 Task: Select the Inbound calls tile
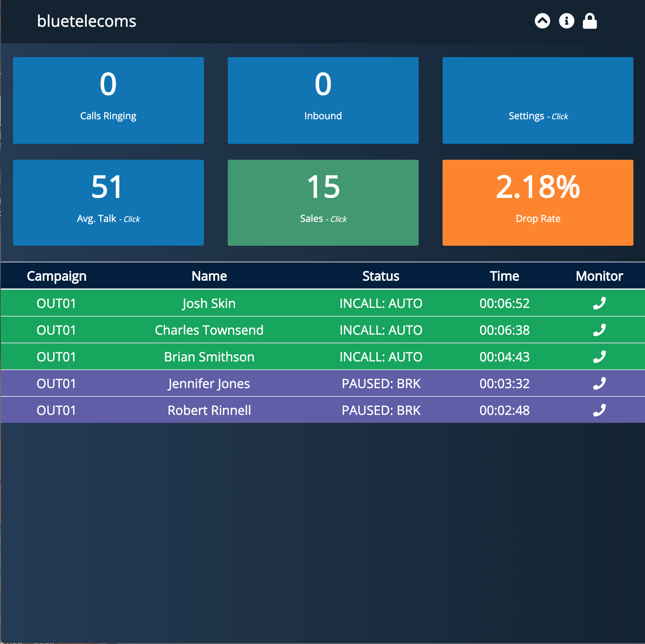tap(323, 100)
